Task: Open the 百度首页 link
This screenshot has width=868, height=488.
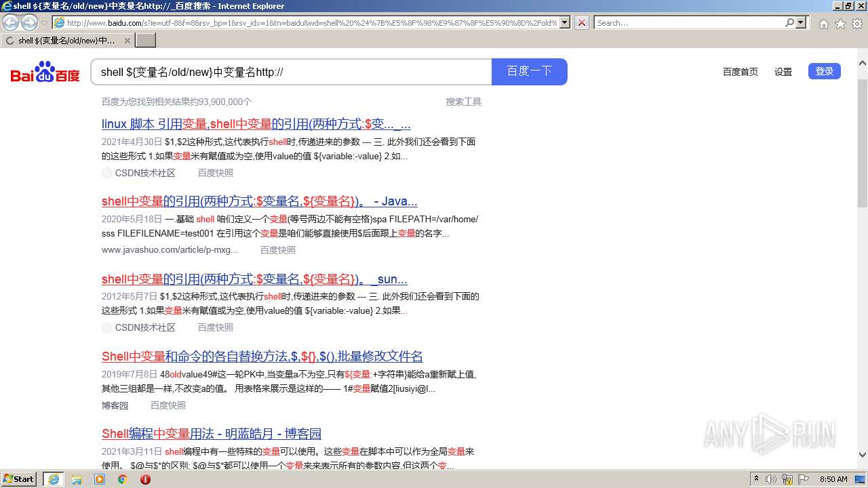Action: click(x=741, y=72)
